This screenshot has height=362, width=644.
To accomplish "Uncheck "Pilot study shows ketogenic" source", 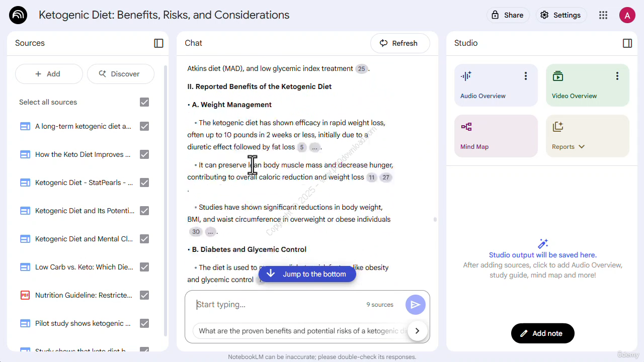I will pos(144,323).
